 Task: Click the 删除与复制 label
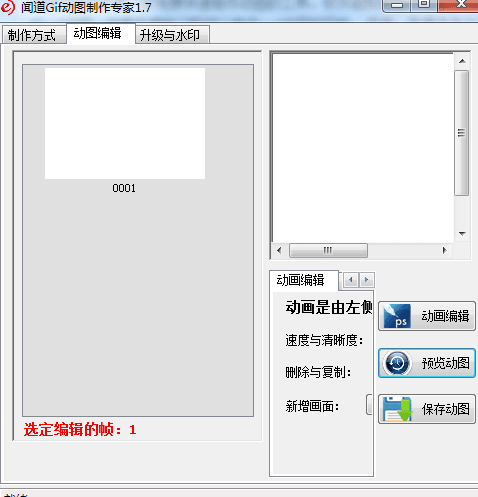(x=318, y=372)
